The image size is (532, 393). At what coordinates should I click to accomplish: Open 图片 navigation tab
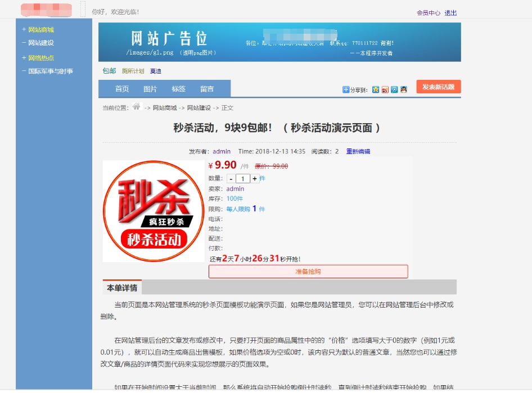pos(150,89)
